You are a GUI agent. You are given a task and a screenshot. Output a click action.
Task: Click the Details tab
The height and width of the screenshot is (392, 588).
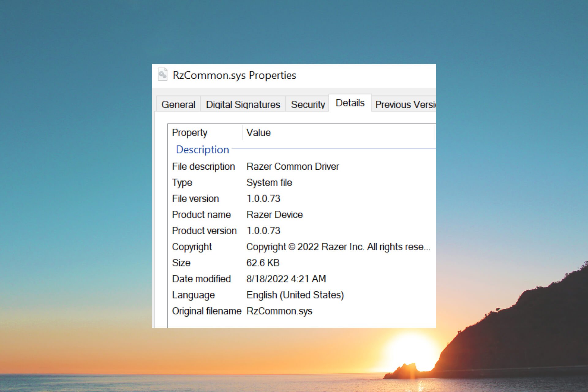(350, 103)
